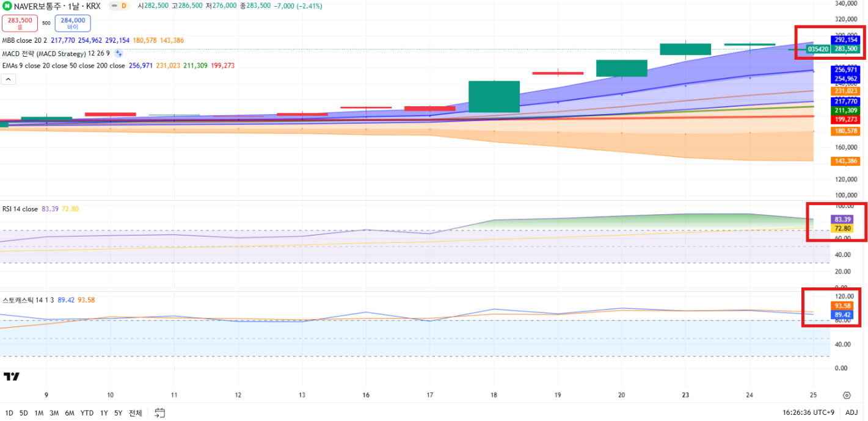The image size is (868, 421).
Task: Select the EMAs 9 20 50 200 legend
Action: (64, 66)
